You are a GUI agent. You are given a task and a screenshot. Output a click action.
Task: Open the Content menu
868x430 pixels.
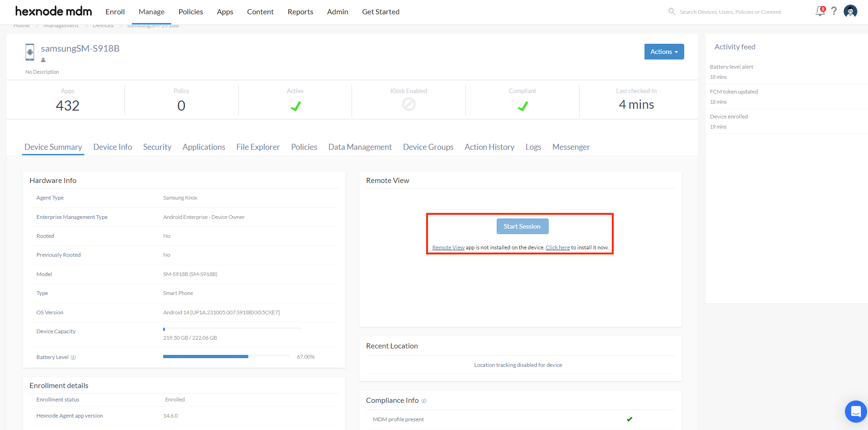[260, 12]
